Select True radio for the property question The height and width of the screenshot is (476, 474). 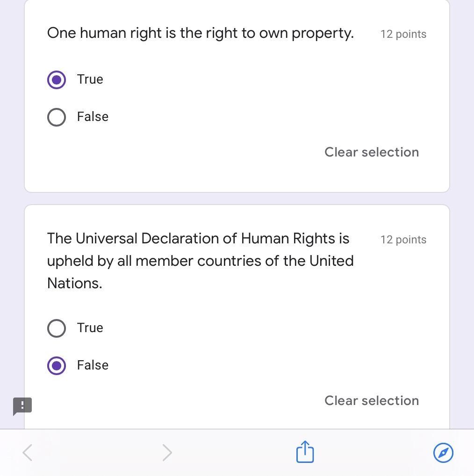57,79
